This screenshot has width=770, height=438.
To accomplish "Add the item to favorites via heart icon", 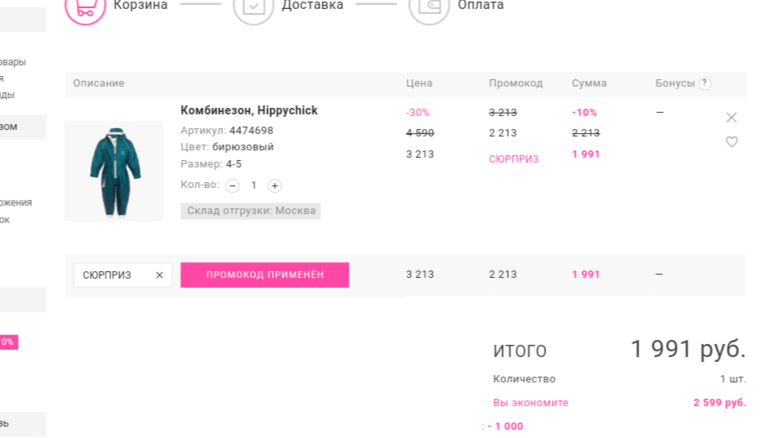I will tap(731, 142).
